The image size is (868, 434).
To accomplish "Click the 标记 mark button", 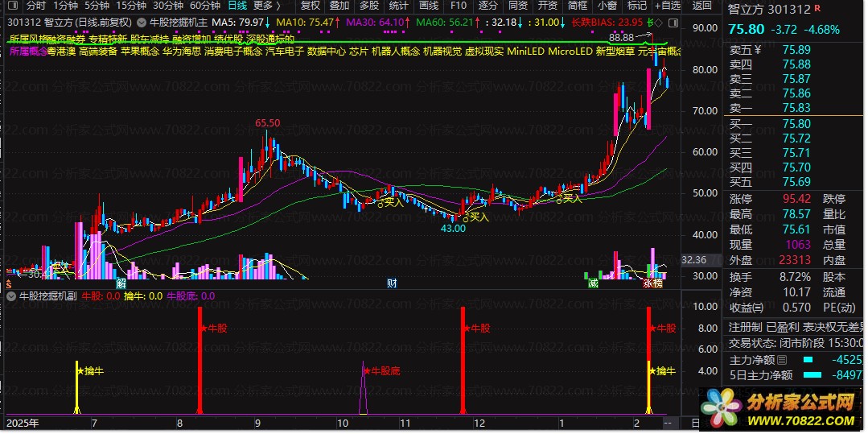I will [x=636, y=6].
